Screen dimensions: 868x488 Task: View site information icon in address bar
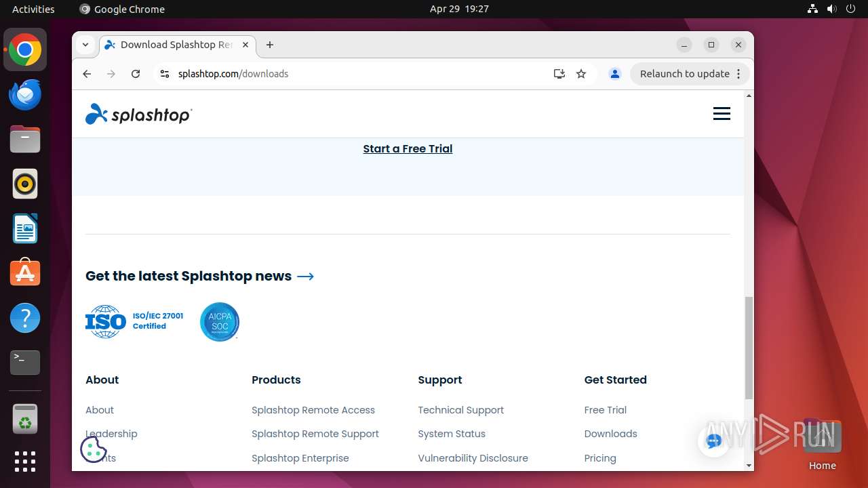click(x=164, y=74)
